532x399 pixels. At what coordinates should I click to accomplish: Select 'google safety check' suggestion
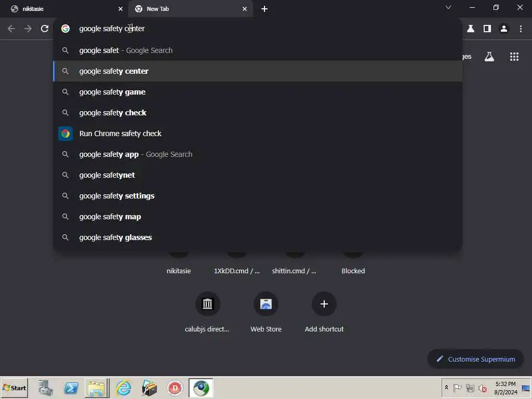pos(258,113)
